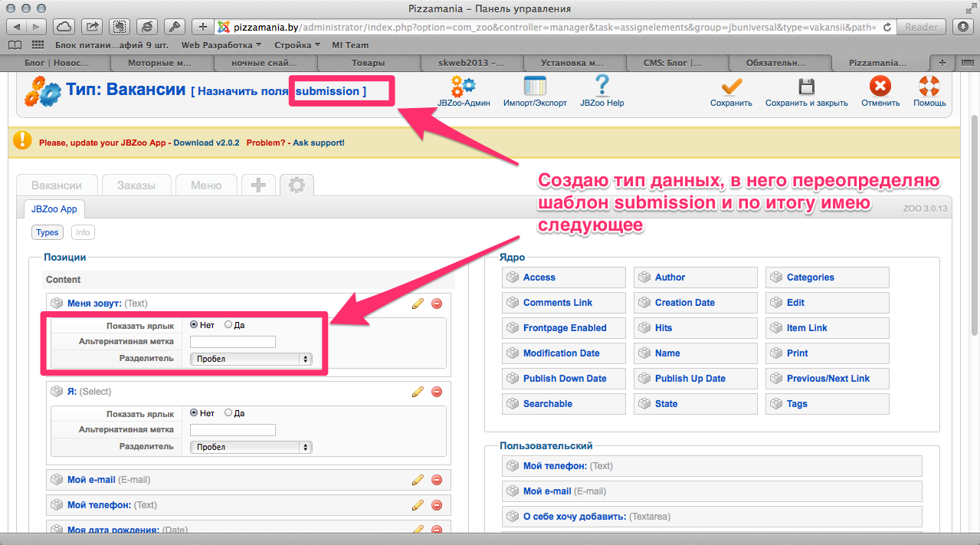
Task: Click the Ask support! link
Action: coord(319,143)
